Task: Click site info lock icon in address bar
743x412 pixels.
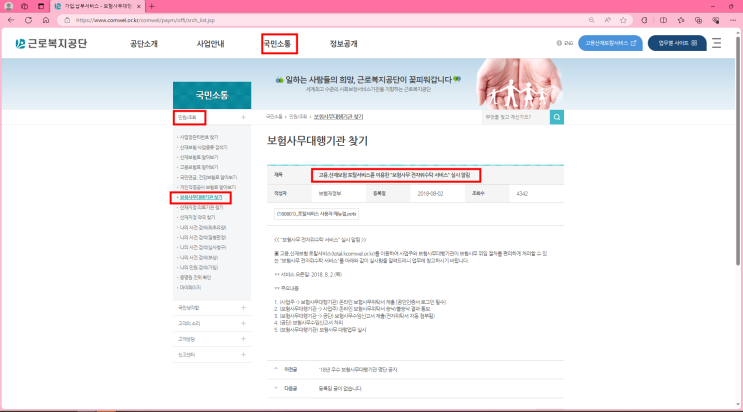Action: (x=67, y=20)
